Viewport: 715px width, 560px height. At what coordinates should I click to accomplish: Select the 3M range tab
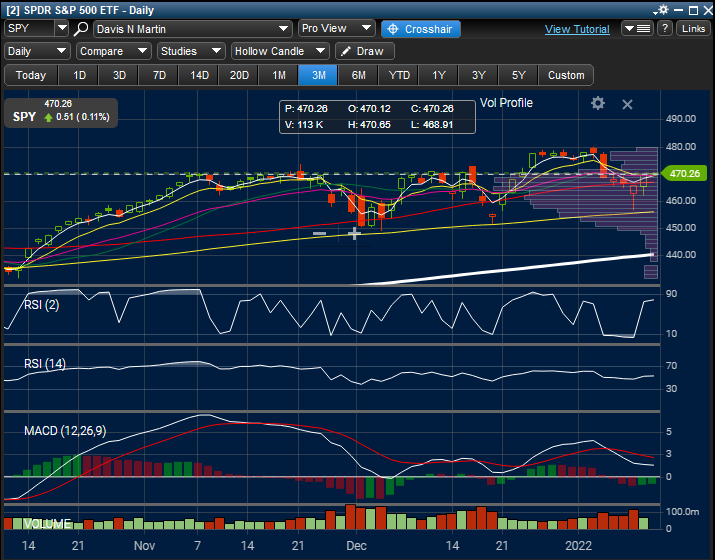(318, 75)
